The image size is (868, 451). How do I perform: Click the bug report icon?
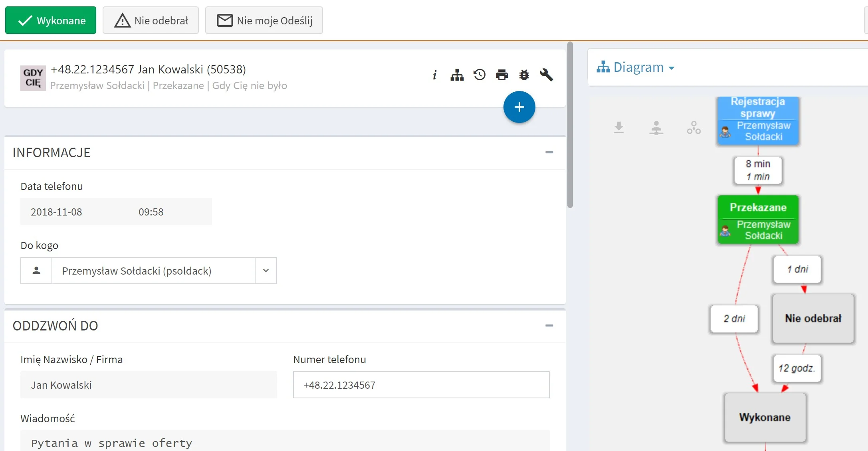coord(524,75)
